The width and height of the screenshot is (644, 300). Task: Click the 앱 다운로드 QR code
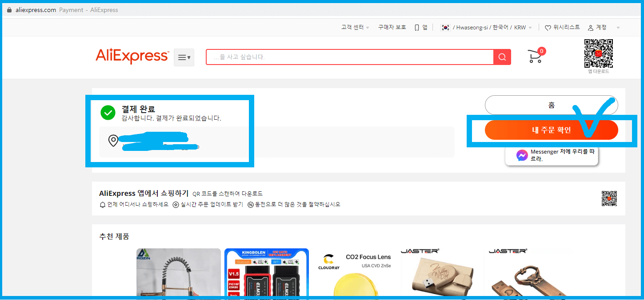[x=599, y=54]
